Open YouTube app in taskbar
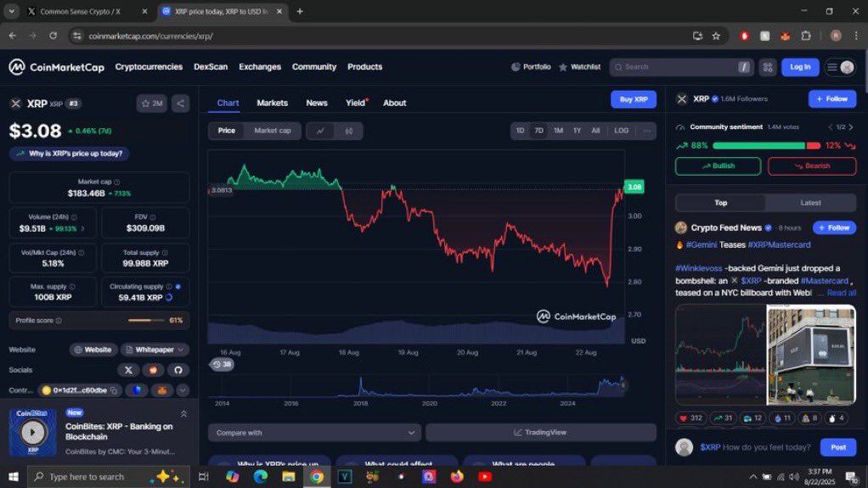The height and width of the screenshot is (488, 868). point(485,476)
